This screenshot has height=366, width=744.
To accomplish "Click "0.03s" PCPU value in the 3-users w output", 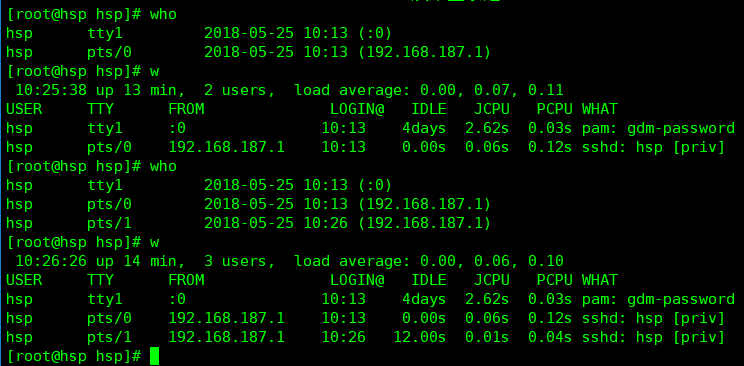I will 550,299.
